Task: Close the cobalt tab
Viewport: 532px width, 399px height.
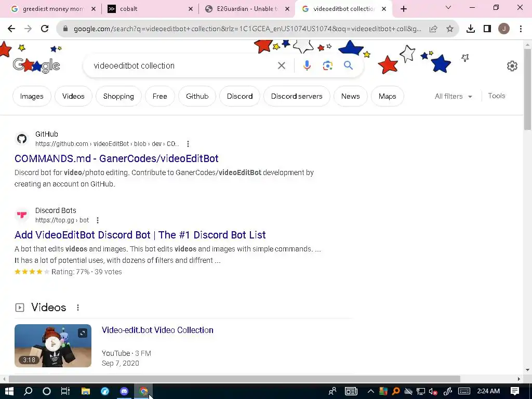Action: (191, 9)
